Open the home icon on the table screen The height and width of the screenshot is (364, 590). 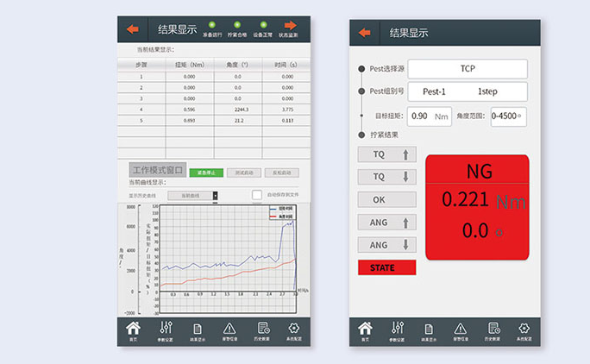coord(133,329)
